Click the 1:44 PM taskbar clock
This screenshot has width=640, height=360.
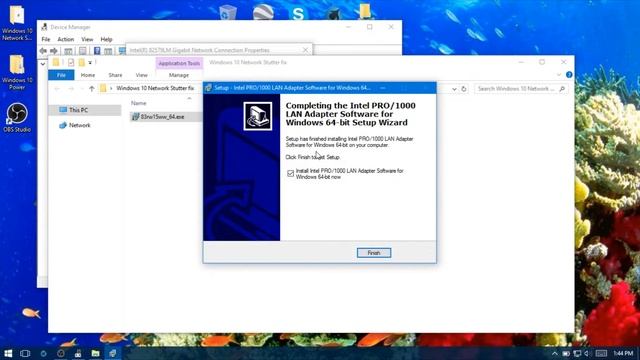point(623,353)
